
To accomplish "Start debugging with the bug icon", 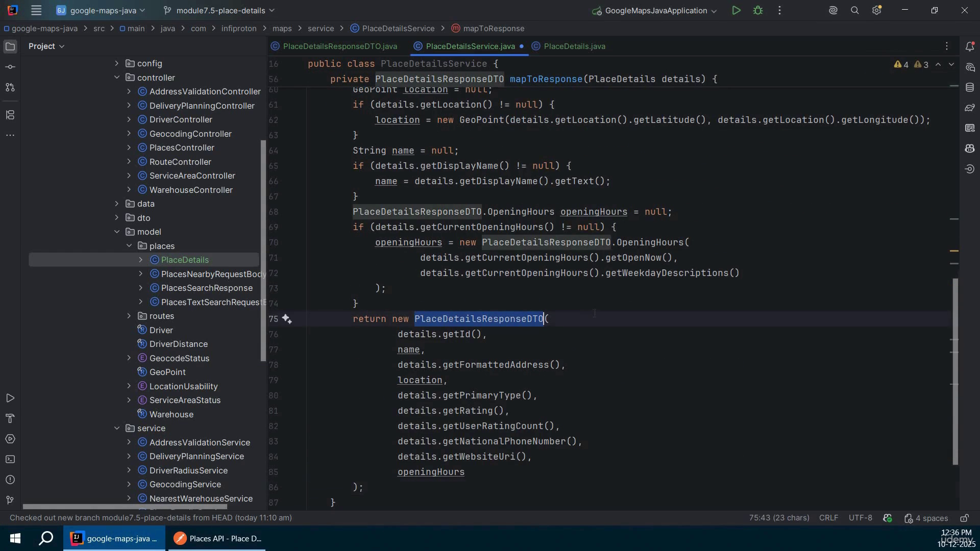I will [x=758, y=10].
